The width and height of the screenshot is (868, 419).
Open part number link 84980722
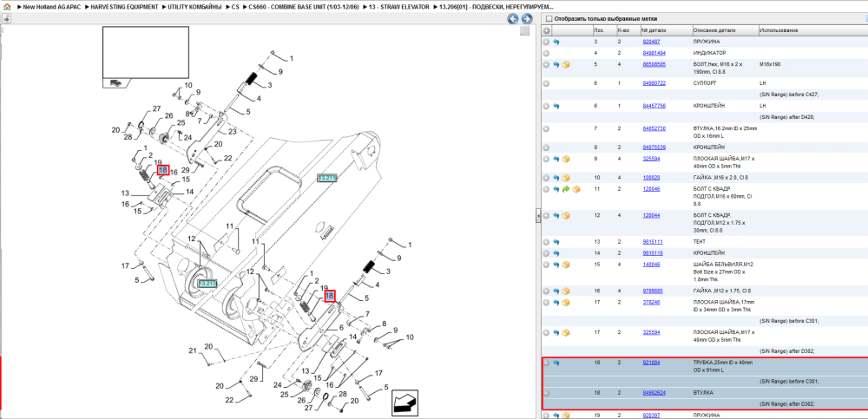654,83
